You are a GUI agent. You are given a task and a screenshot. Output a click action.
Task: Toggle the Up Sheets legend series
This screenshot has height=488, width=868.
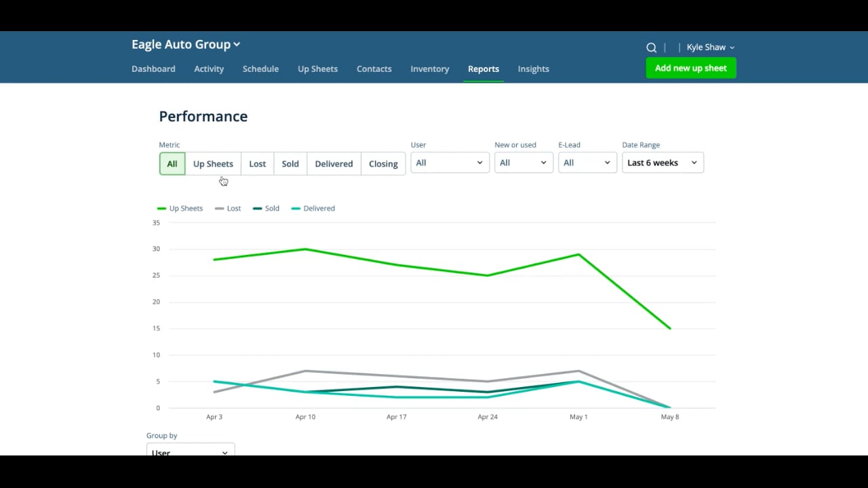(180, 209)
